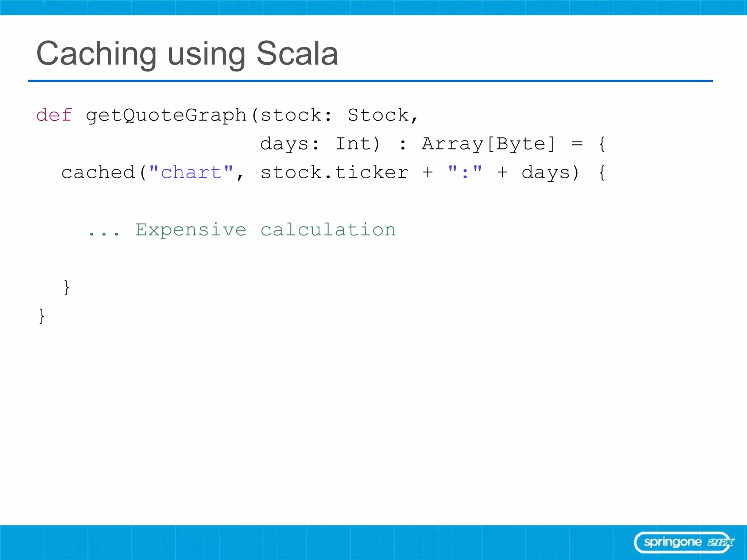
Task: Click the top blue header band
Action: point(373,7)
